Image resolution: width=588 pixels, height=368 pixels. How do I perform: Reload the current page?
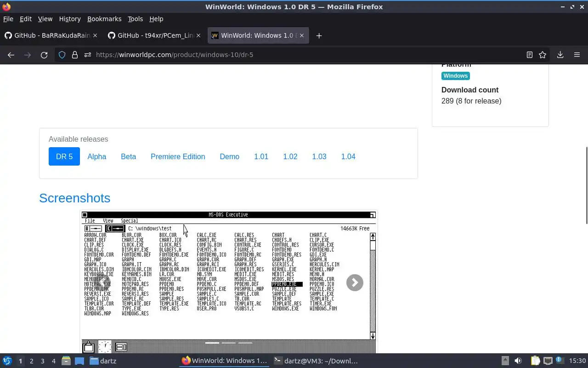point(44,55)
